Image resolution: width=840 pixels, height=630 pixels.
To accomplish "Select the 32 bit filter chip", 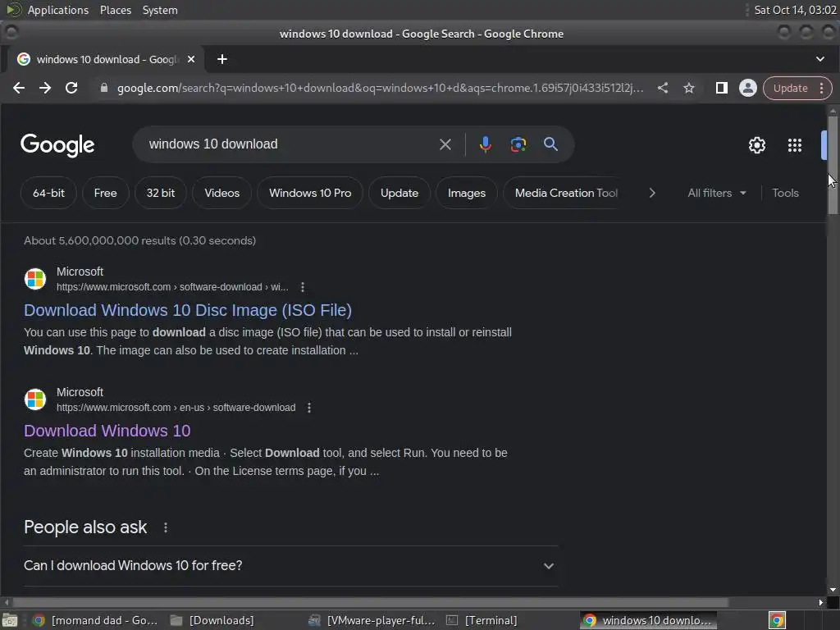I will pos(161,193).
